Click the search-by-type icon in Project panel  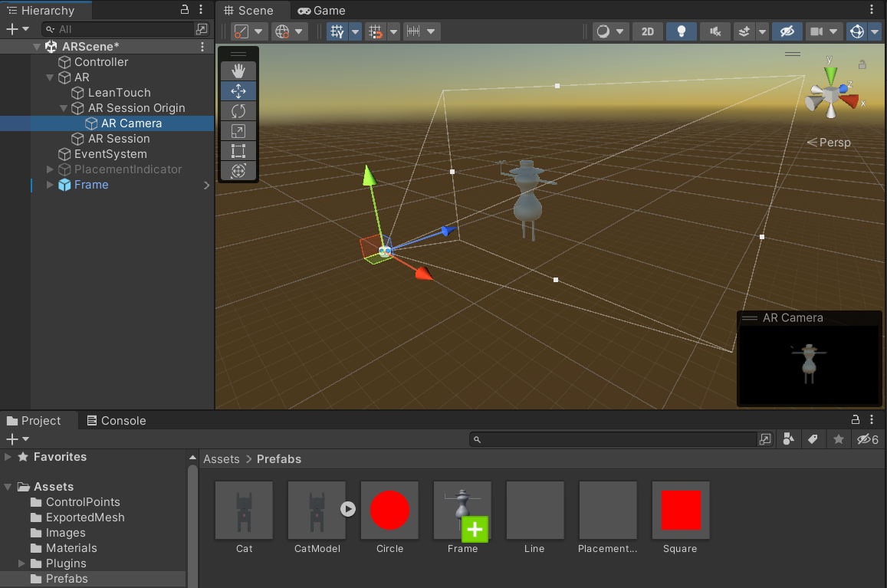(788, 439)
